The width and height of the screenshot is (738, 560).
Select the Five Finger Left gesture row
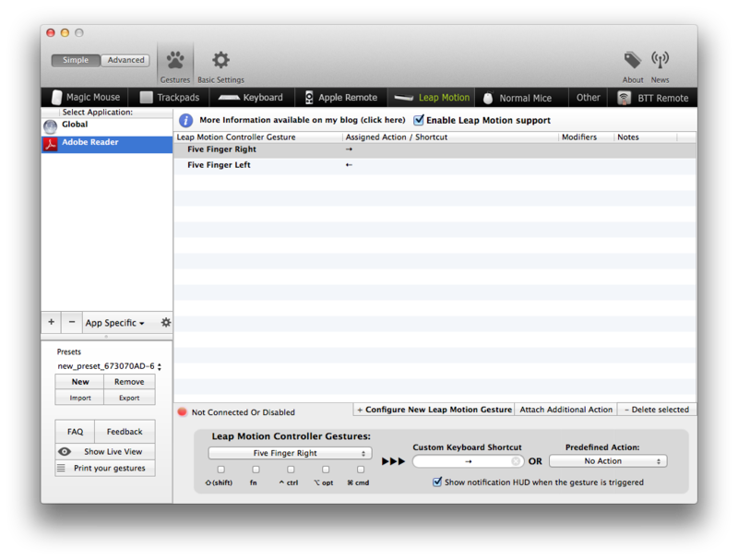434,165
